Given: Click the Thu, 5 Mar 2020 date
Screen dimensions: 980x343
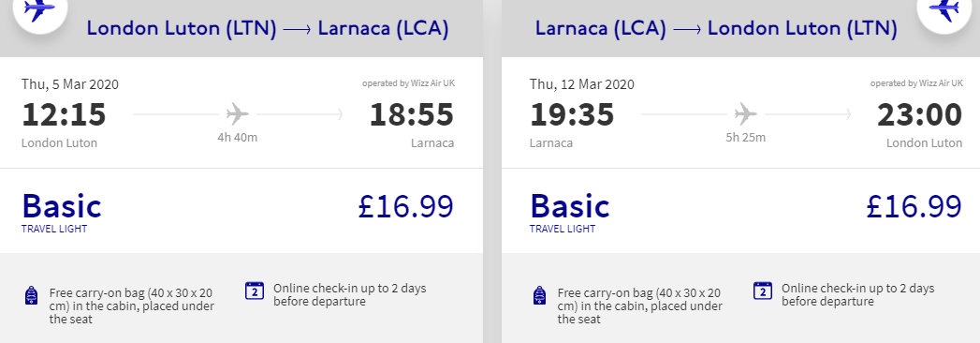Looking at the screenshot, I should (70, 84).
